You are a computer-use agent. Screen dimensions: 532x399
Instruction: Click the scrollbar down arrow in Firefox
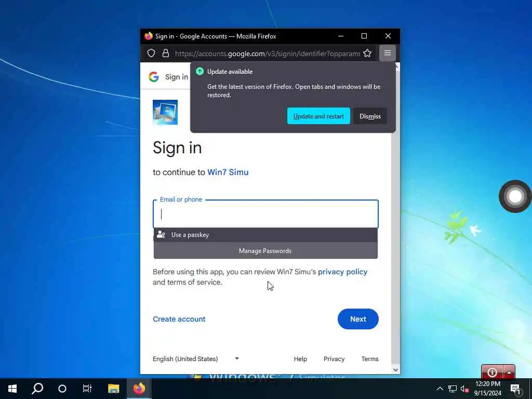coord(395,370)
